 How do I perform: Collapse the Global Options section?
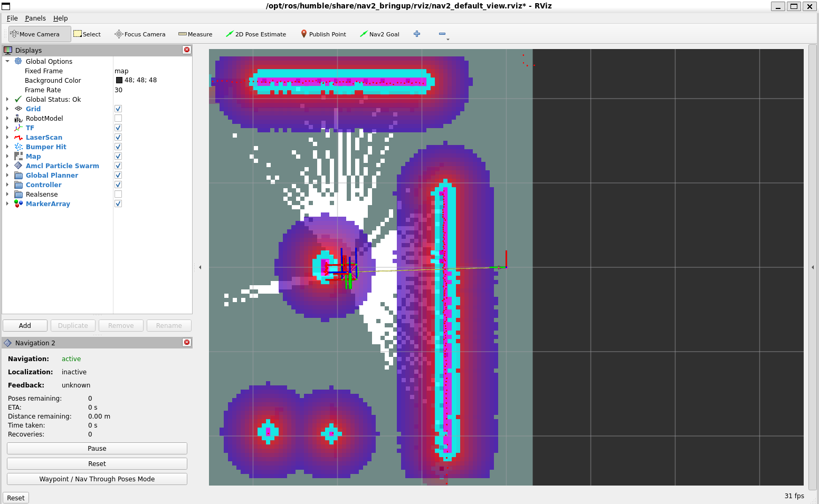point(7,61)
